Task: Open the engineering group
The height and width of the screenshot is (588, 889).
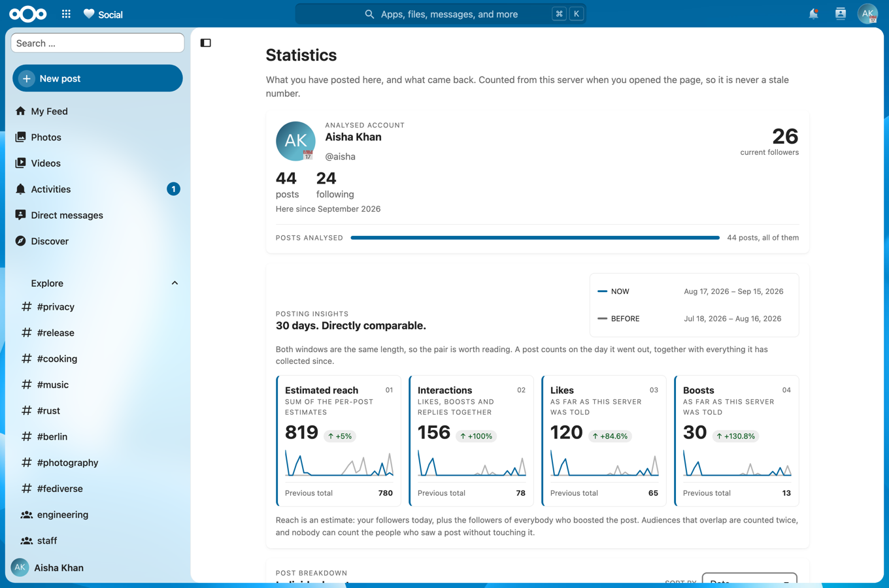Action: click(97, 515)
